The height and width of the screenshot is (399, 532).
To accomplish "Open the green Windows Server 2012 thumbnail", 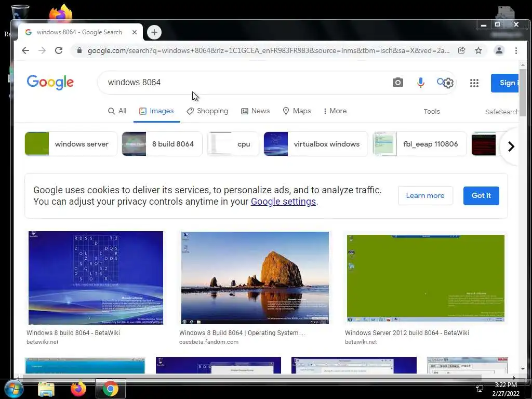I will [x=425, y=278].
